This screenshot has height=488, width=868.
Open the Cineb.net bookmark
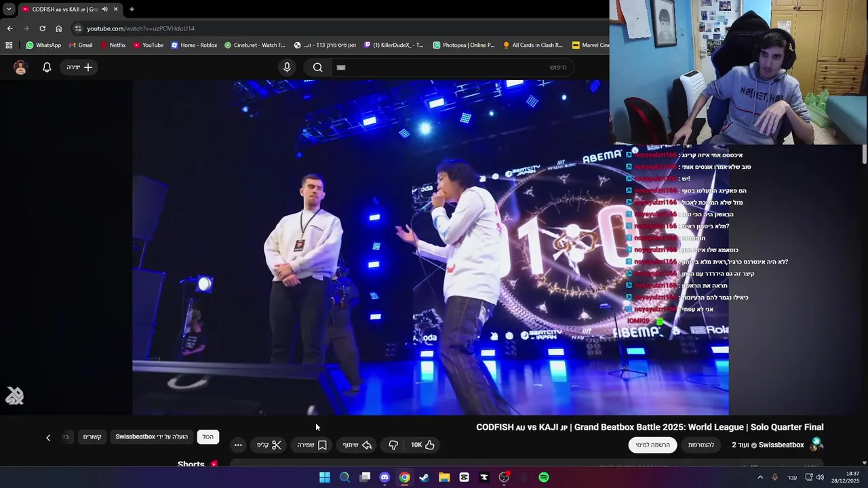point(254,45)
